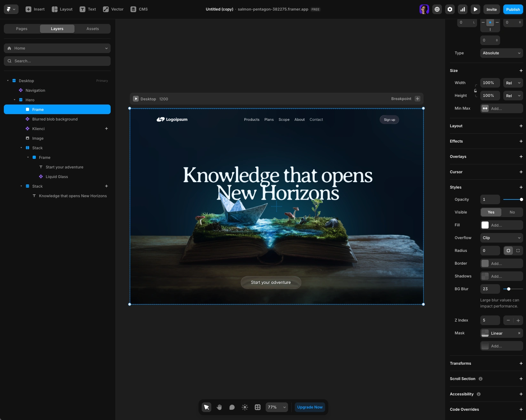Click the preview play button in top bar
This screenshot has height=420, width=526.
point(475,9)
